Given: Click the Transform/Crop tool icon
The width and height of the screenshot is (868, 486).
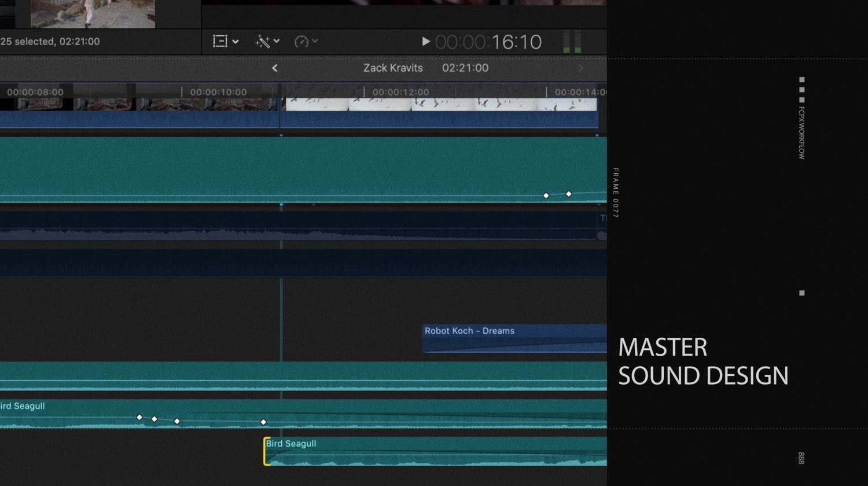Looking at the screenshot, I should pos(220,41).
